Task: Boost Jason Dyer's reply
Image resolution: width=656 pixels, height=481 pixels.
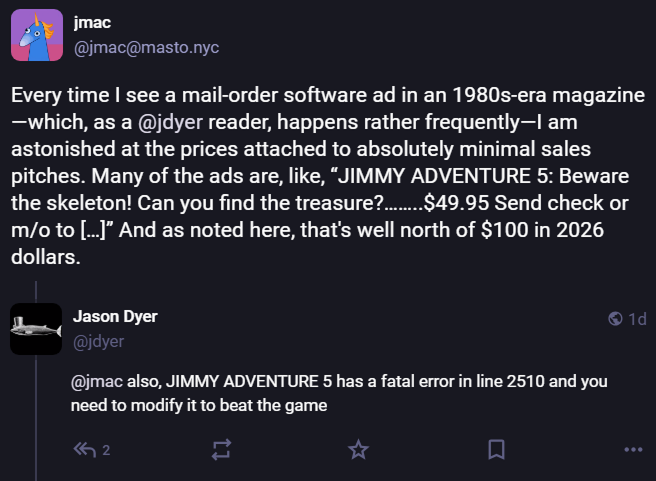Action: pos(222,450)
